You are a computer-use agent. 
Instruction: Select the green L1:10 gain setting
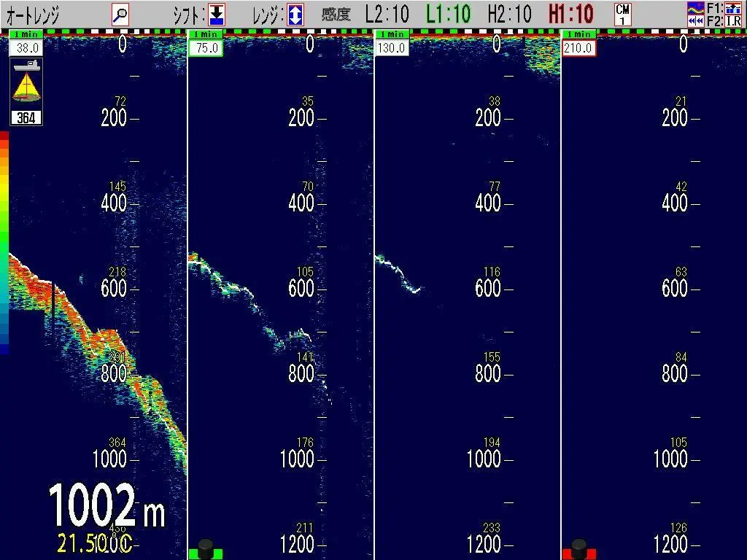click(x=449, y=15)
